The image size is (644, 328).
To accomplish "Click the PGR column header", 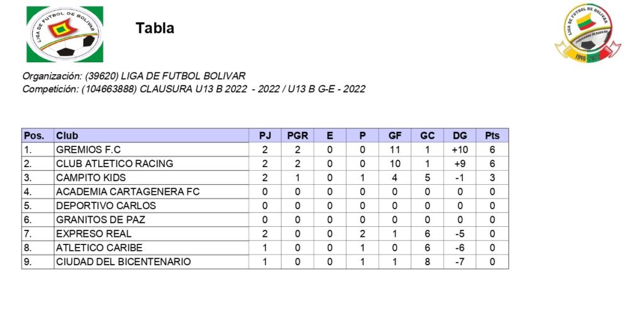I will click(297, 136).
